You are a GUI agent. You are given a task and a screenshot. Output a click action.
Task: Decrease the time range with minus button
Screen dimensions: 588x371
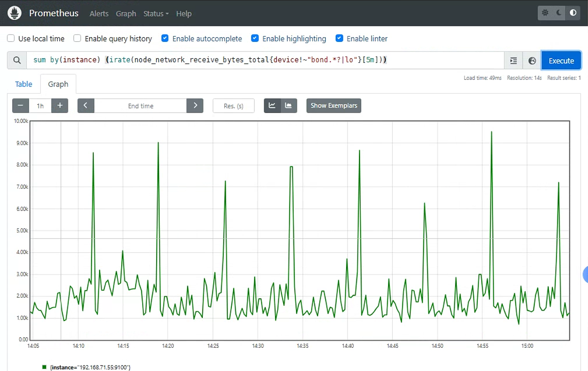coord(20,106)
